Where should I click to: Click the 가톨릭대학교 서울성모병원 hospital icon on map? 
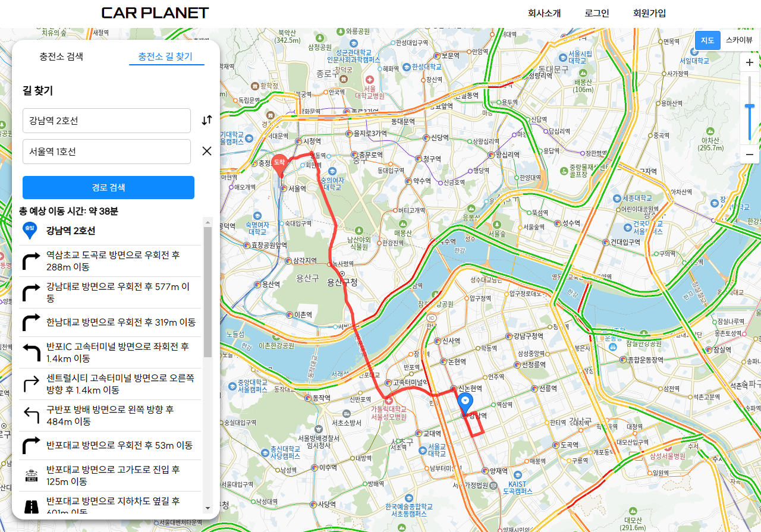point(388,401)
